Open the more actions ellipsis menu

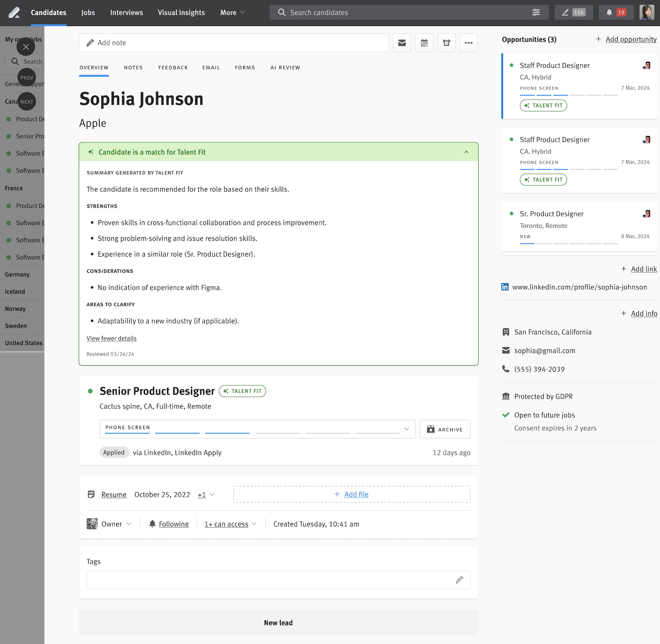(x=469, y=43)
